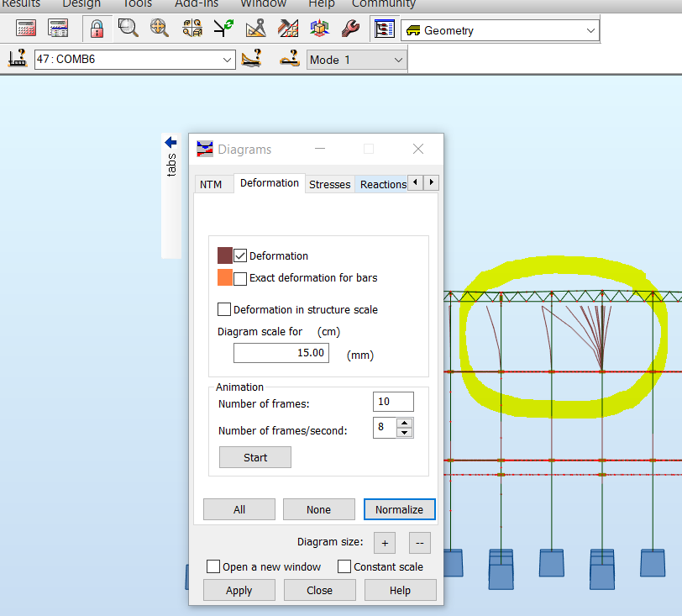The image size is (682, 616).
Task: Activate the zoom in magnifier tool
Action: tap(160, 28)
